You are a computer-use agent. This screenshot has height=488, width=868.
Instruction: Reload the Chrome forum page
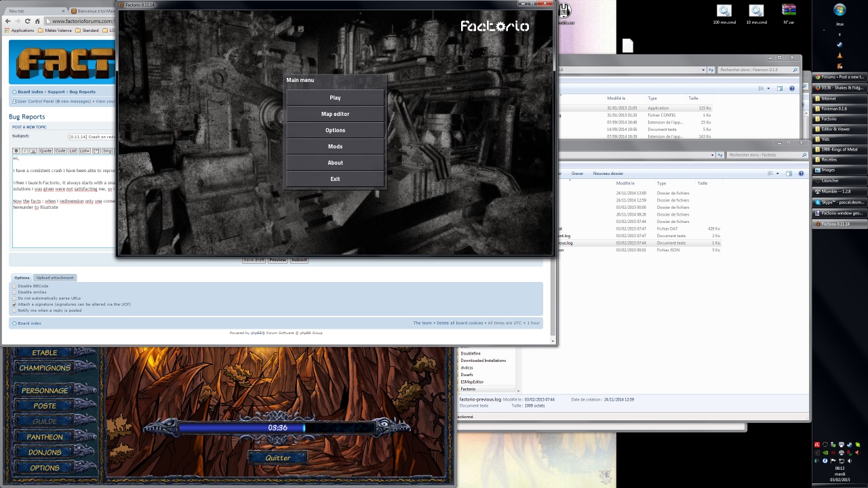[28, 21]
